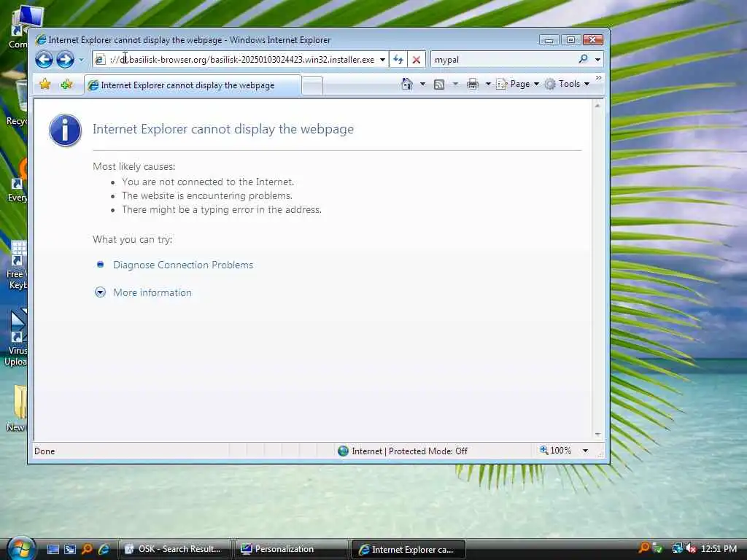Viewport: 747px width, 560px height.
Task: Select the 'Internet Explorer cannot display' tab
Action: tap(193, 85)
